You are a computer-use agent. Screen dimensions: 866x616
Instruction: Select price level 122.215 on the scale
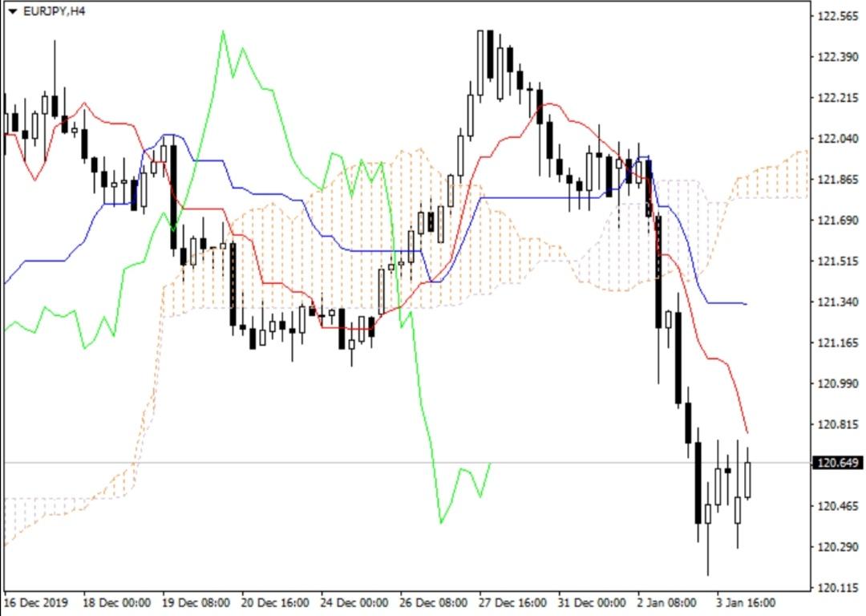coord(838,98)
